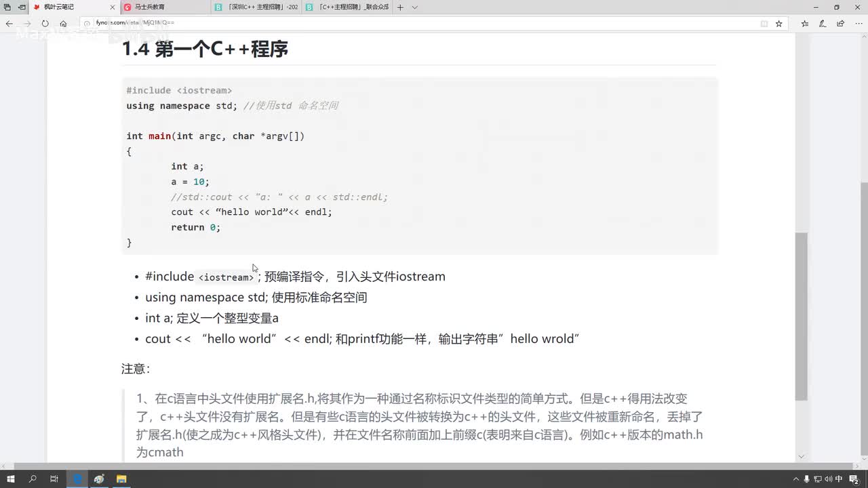This screenshot has width=868, height=488.
Task: Click inline code <iostream> in first bullet
Action: point(226,277)
